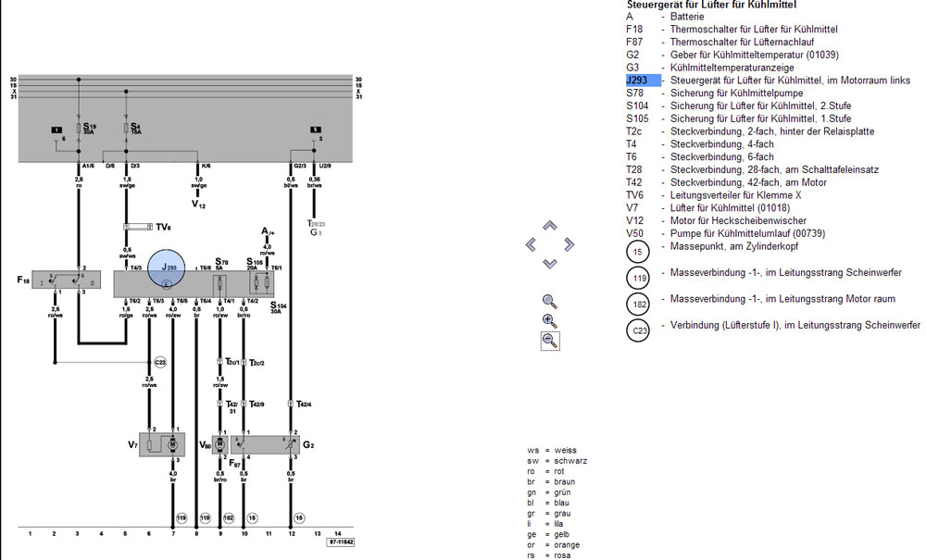Viewport: 926px width, 560px height.
Task: Click the G3 temperature gauge reference label
Action: pos(316,232)
